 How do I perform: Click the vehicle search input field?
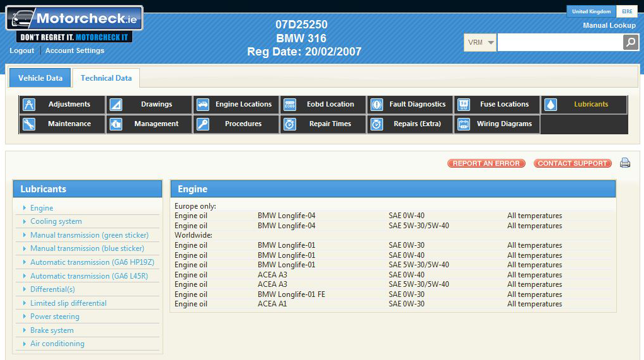tap(560, 42)
